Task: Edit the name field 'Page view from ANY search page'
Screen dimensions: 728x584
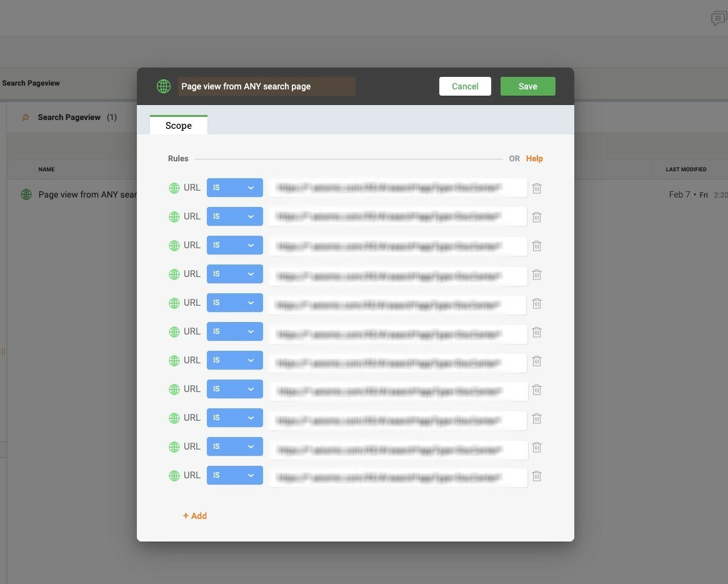Action: [266, 86]
